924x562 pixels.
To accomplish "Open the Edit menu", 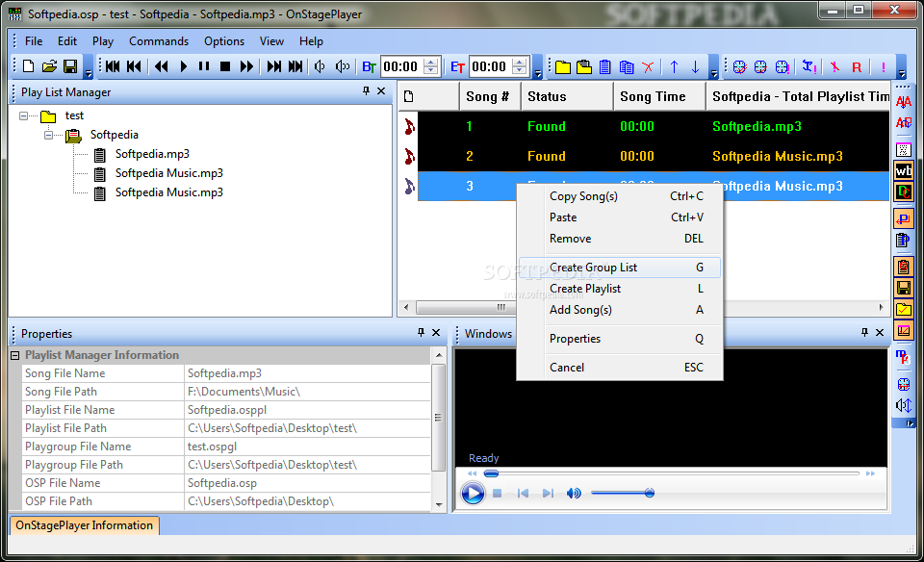I will tap(67, 41).
